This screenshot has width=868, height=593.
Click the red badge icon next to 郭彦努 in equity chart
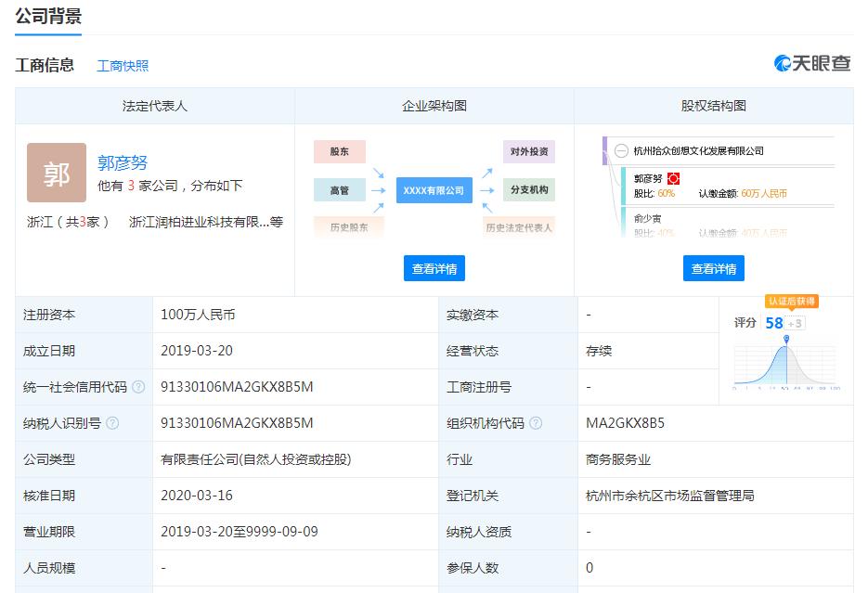pos(674,178)
